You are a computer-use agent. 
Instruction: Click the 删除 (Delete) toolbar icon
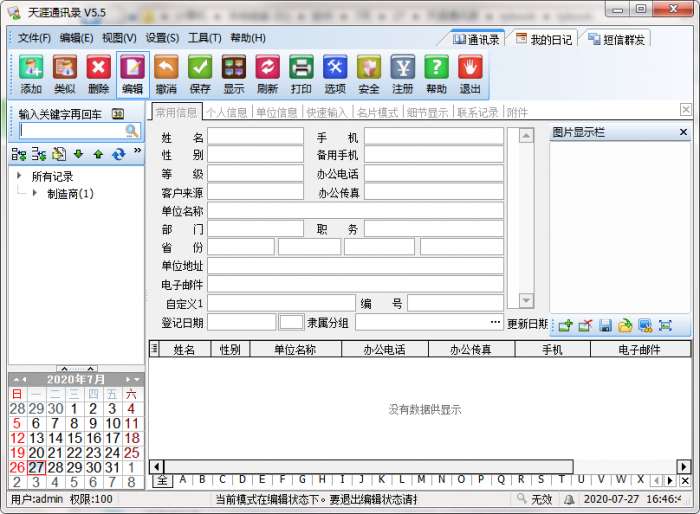click(98, 68)
